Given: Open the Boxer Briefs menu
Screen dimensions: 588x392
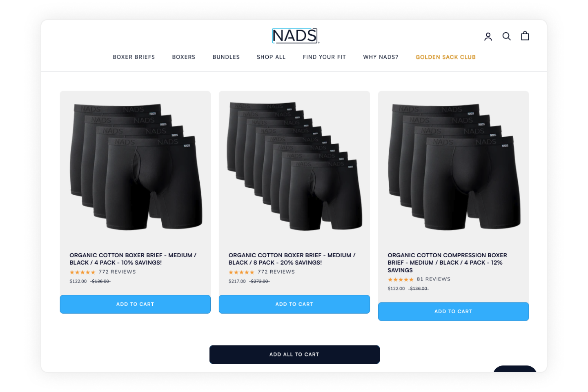Looking at the screenshot, I should (134, 57).
